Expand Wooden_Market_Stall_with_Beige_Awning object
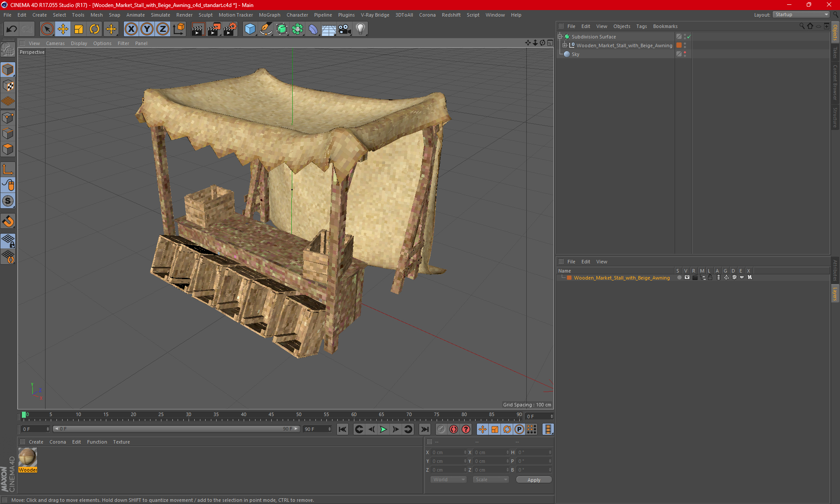Screen dimensions: 840x504 [565, 45]
